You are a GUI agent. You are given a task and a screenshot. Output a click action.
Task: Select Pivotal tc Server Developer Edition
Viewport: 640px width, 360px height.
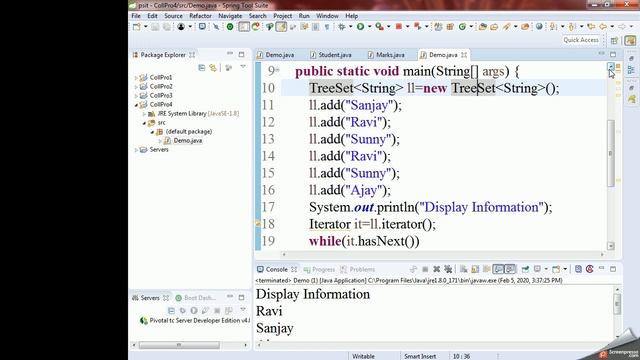coord(195,321)
